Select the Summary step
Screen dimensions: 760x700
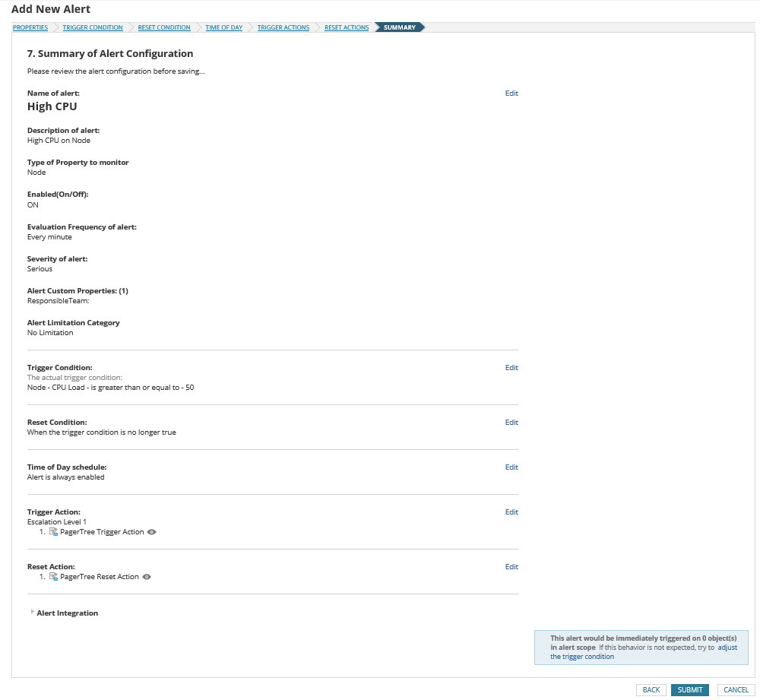click(x=400, y=28)
